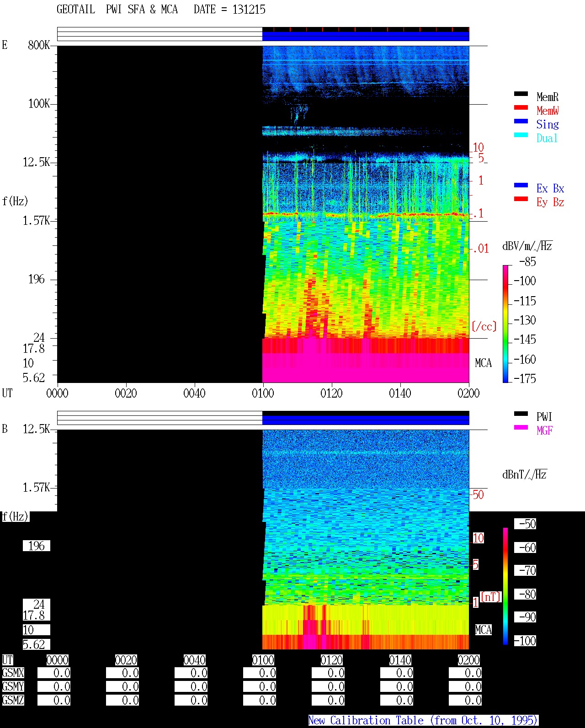The height and width of the screenshot is (728, 585).
Task: Click the dBnT/√Hz unit label
Action: pyautogui.click(x=525, y=474)
